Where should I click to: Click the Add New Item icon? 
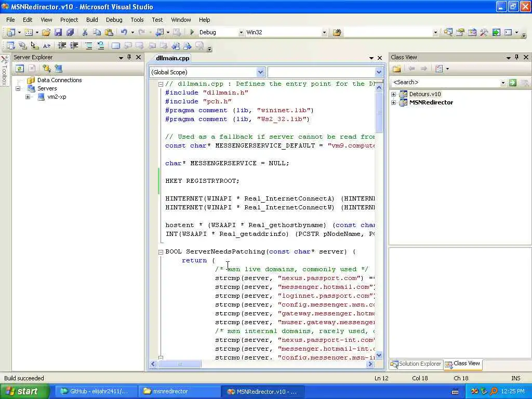click(x=29, y=32)
